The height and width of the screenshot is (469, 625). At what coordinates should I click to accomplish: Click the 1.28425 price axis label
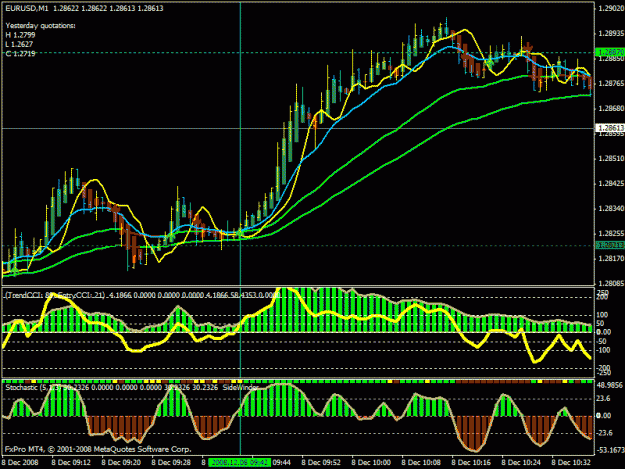tap(611, 184)
